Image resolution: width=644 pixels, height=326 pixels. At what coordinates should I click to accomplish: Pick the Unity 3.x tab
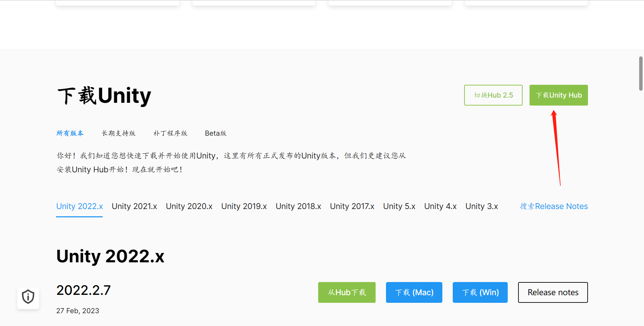pyautogui.click(x=481, y=206)
